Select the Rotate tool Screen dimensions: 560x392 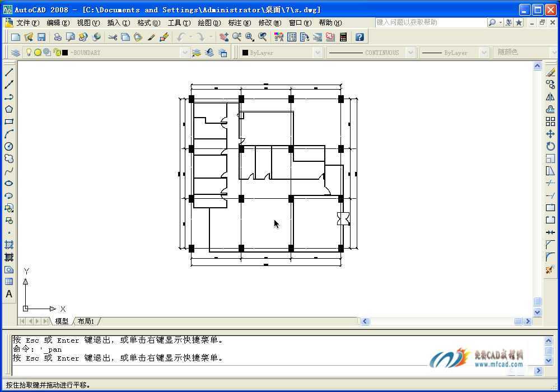(550, 146)
